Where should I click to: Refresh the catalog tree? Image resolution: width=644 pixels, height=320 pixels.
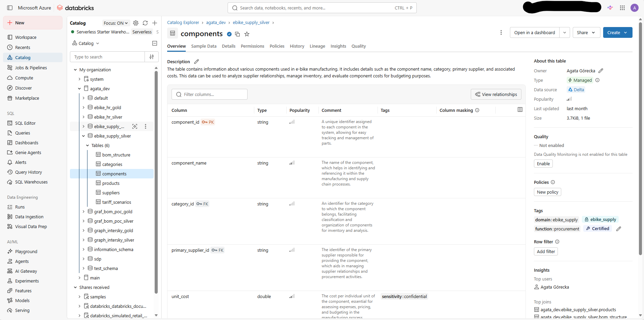pos(145,23)
